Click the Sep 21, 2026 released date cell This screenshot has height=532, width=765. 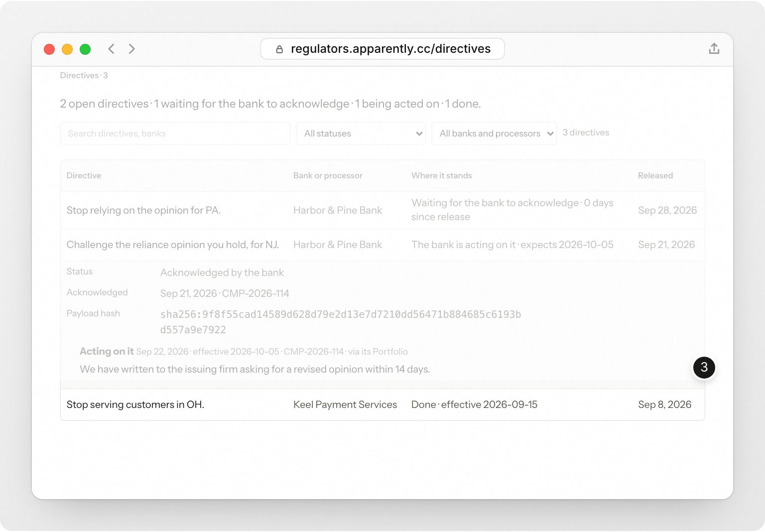tap(666, 245)
